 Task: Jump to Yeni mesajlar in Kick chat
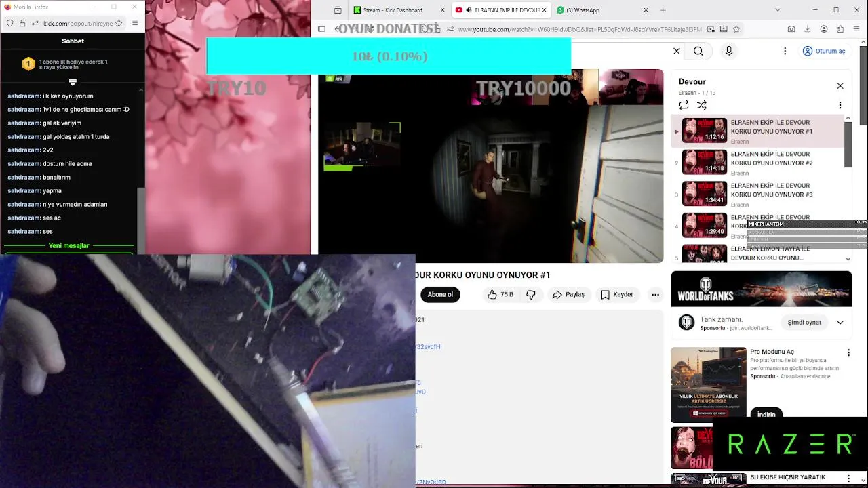68,245
